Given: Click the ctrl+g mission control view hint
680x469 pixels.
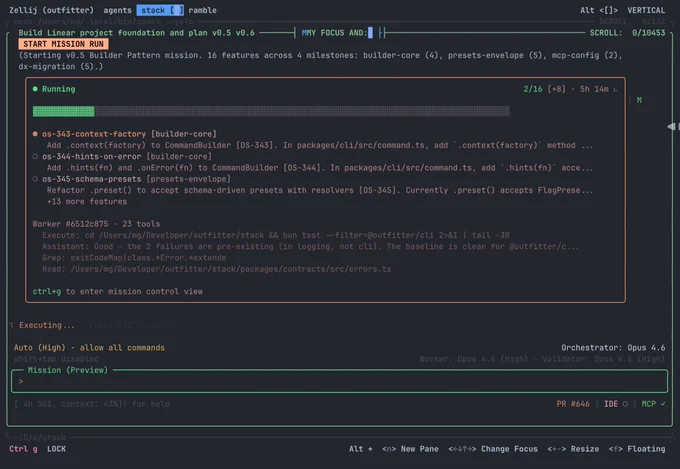Looking at the screenshot, I should [118, 292].
